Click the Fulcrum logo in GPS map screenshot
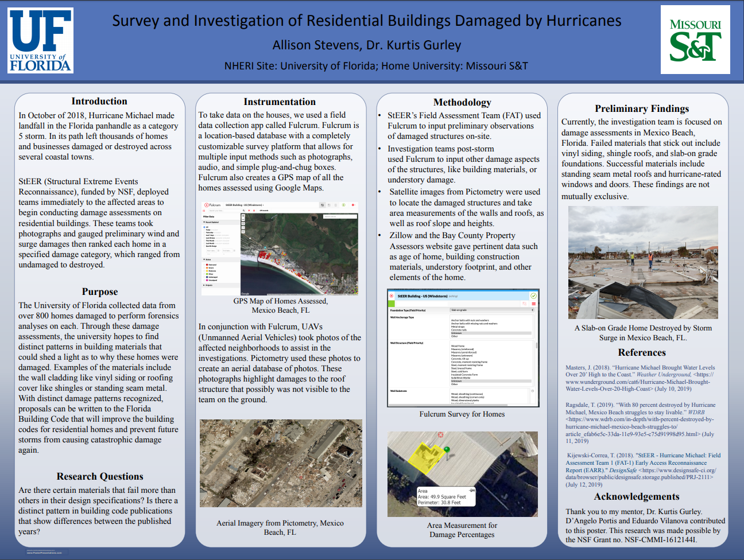Image resolution: width=744 pixels, height=560 pixels. tap(212, 205)
